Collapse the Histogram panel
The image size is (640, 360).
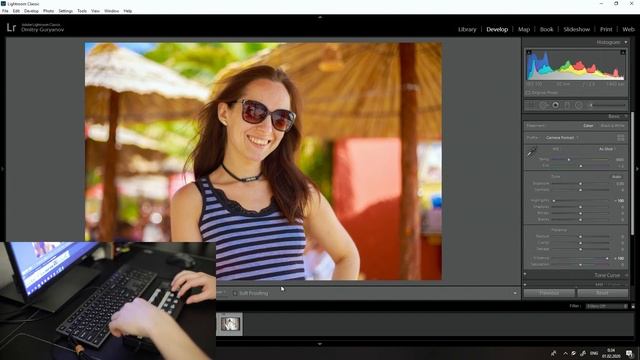[626, 42]
